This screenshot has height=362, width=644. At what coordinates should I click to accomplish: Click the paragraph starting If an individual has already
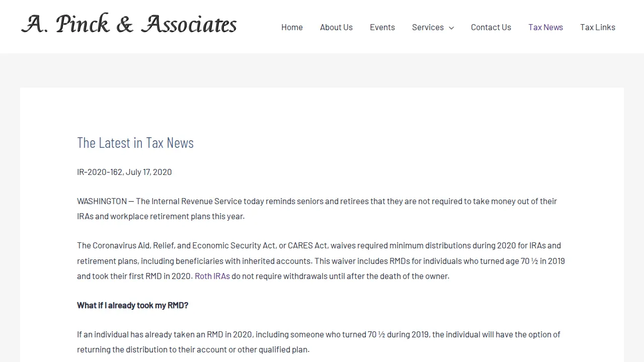[318, 342]
